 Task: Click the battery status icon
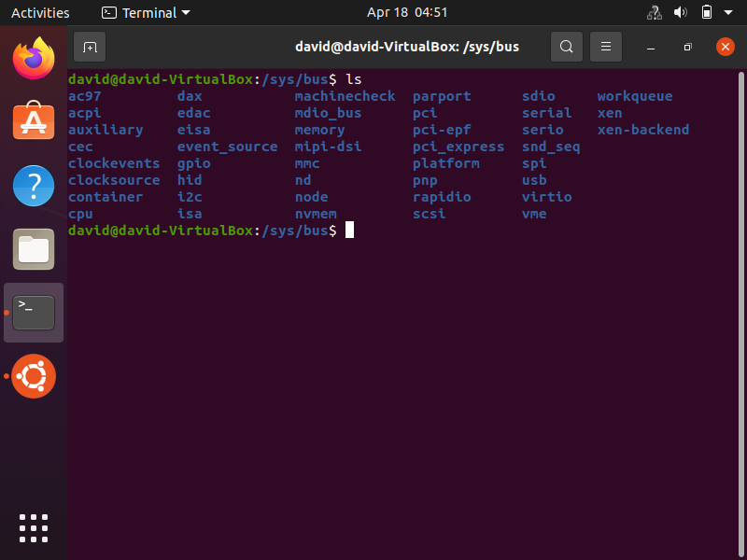pyautogui.click(x=707, y=13)
